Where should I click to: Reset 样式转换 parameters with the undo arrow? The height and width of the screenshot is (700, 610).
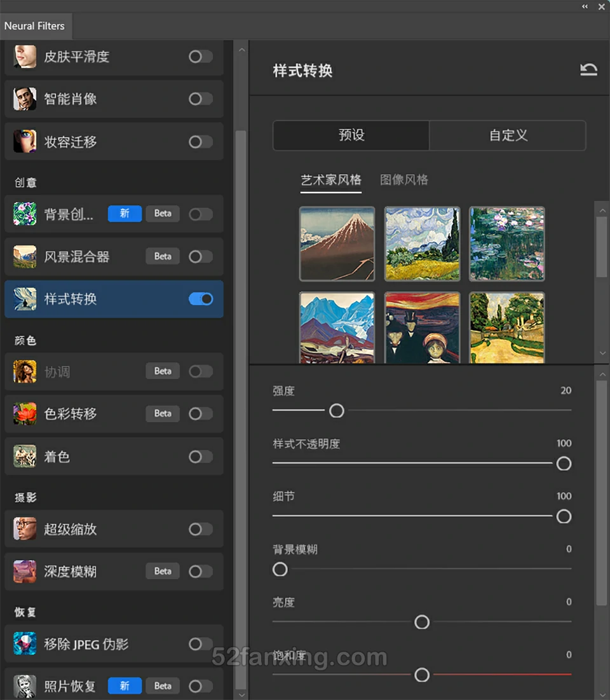pyautogui.click(x=588, y=70)
